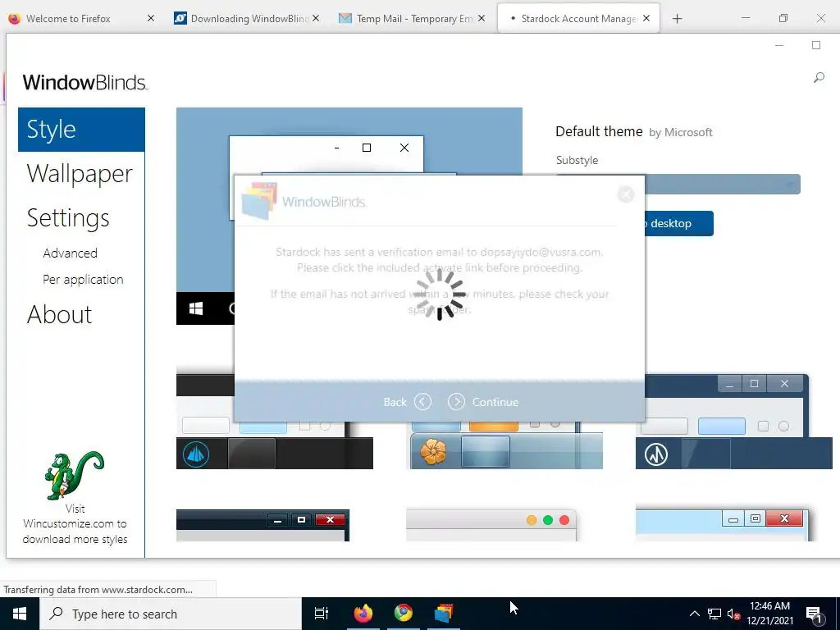Image resolution: width=840 pixels, height=630 pixels.
Task: Open the notification center icon
Action: [815, 614]
